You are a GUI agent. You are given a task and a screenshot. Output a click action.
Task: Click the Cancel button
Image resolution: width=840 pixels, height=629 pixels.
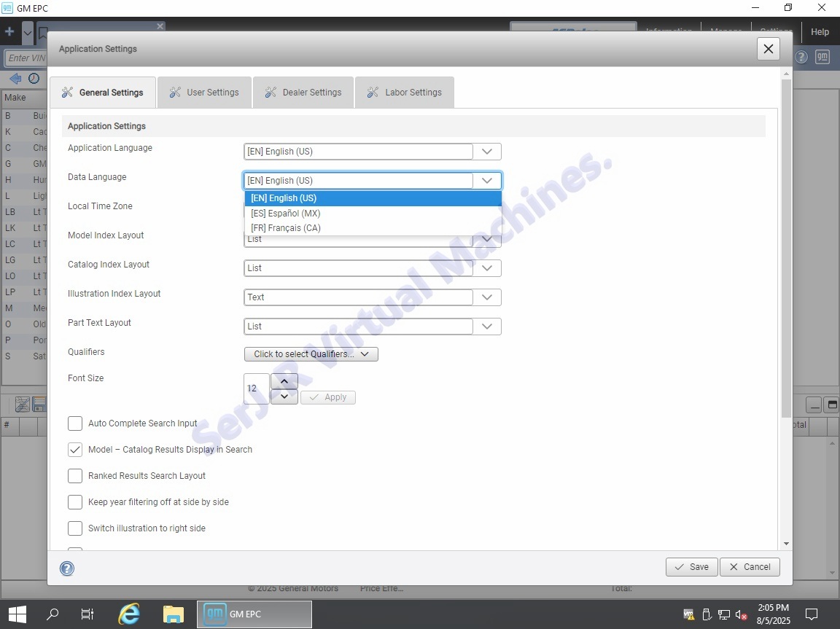[750, 567]
